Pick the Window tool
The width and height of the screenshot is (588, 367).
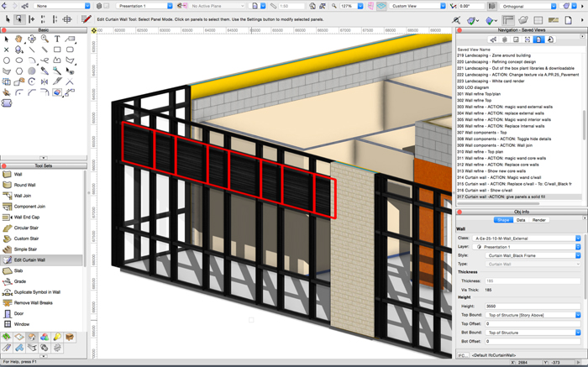click(22, 324)
